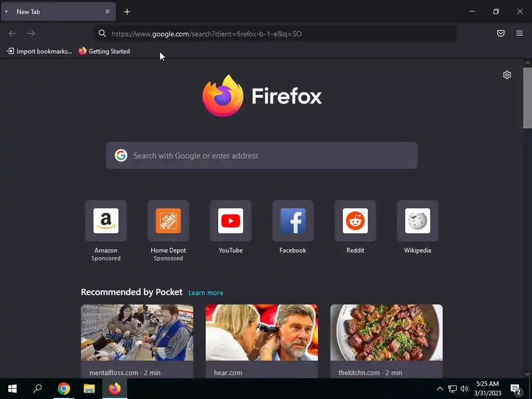This screenshot has height=399, width=532.
Task: Click the page vertical scrollbar thumb
Action: (x=527, y=98)
